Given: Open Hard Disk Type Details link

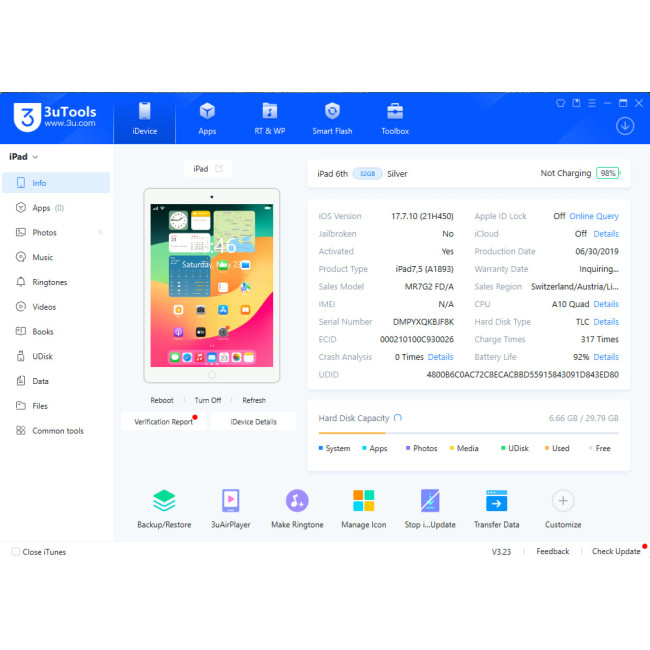Looking at the screenshot, I should click(x=606, y=322).
